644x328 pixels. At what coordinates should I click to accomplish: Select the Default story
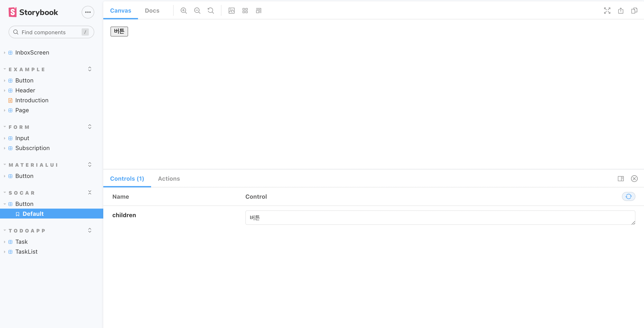51,214
